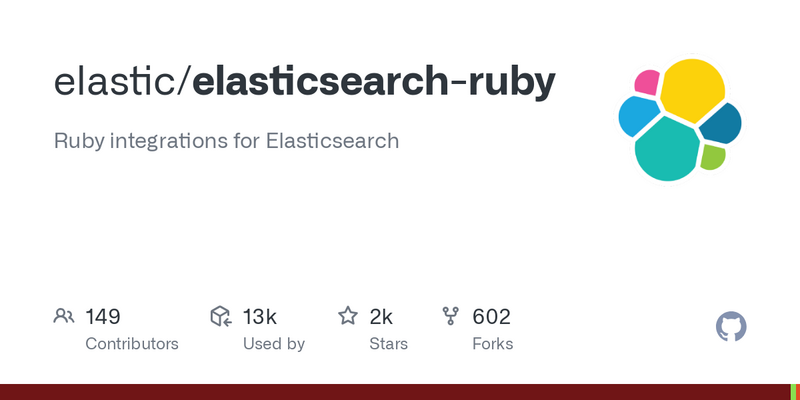Click the green language bar segment
Image resolution: width=800 pixels, height=400 pixels.
pyautogui.click(x=793, y=392)
